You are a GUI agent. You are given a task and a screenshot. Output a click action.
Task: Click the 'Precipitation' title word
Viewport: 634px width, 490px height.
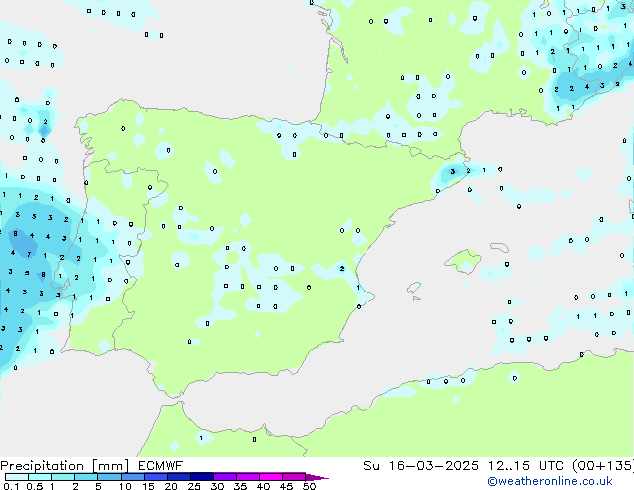point(42,466)
